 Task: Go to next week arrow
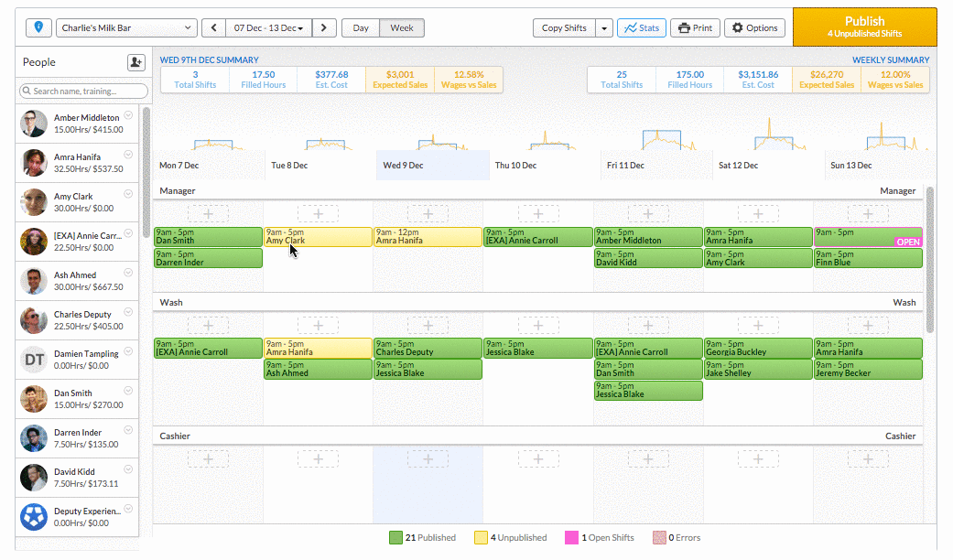coord(325,27)
